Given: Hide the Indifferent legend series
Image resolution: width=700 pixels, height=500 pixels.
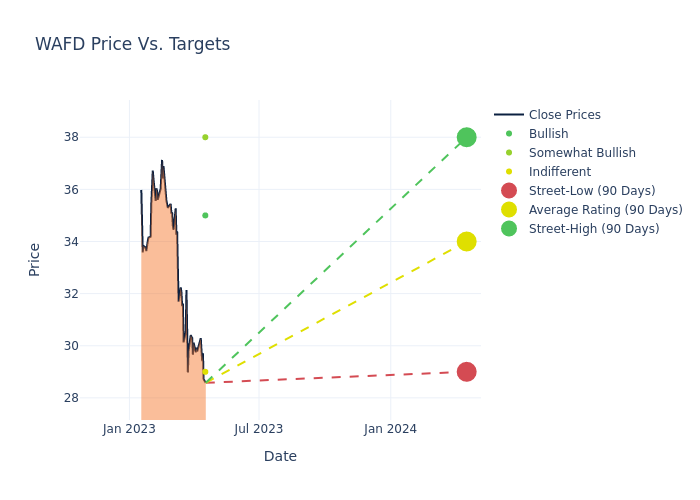Looking at the screenshot, I should coord(559,172).
